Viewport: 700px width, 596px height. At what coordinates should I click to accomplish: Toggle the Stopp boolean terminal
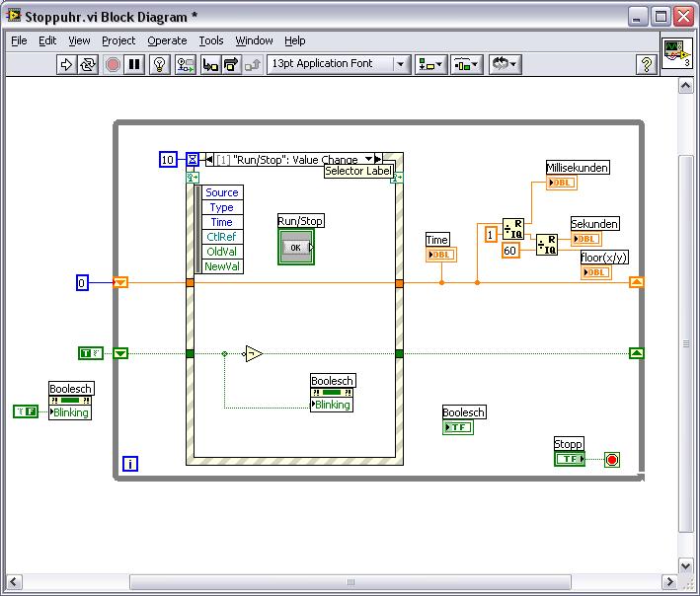pos(569,459)
